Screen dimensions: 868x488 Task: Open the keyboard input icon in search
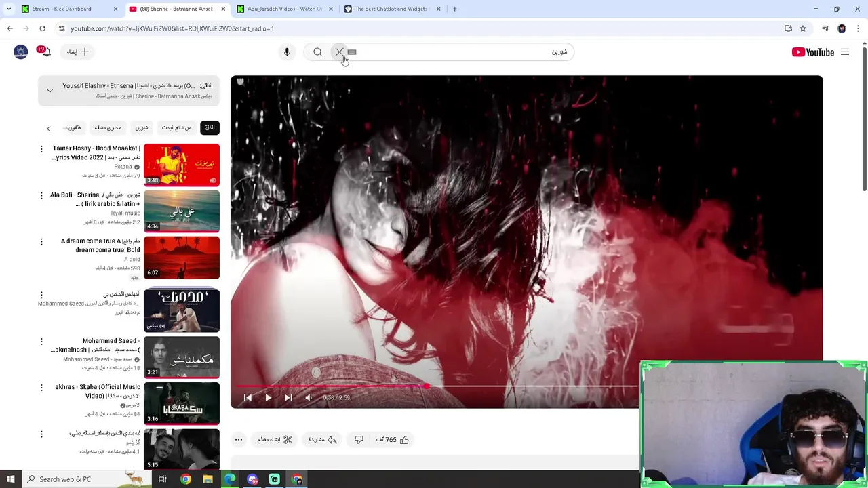tap(352, 52)
